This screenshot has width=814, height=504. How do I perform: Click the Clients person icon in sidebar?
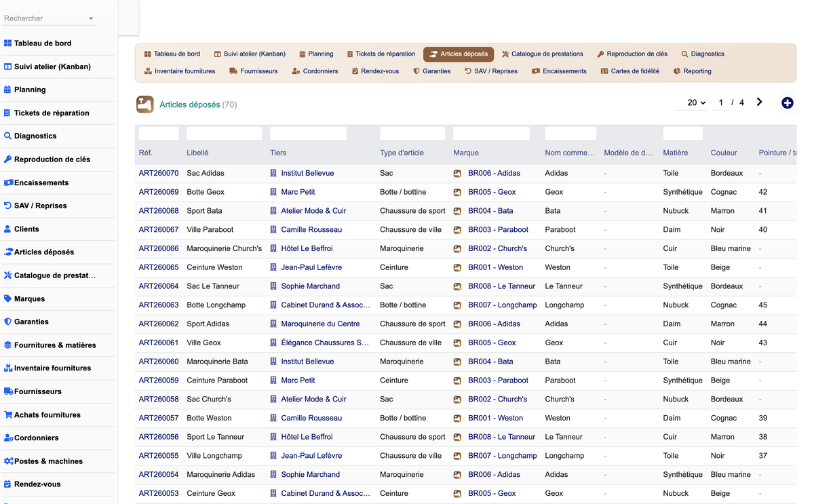[7, 229]
